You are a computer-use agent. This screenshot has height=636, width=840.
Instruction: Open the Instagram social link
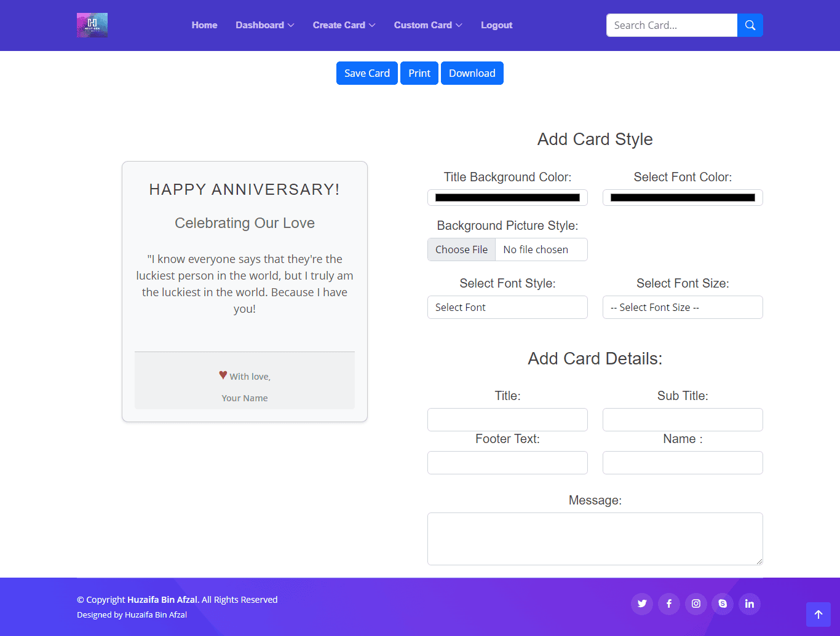[696, 603]
